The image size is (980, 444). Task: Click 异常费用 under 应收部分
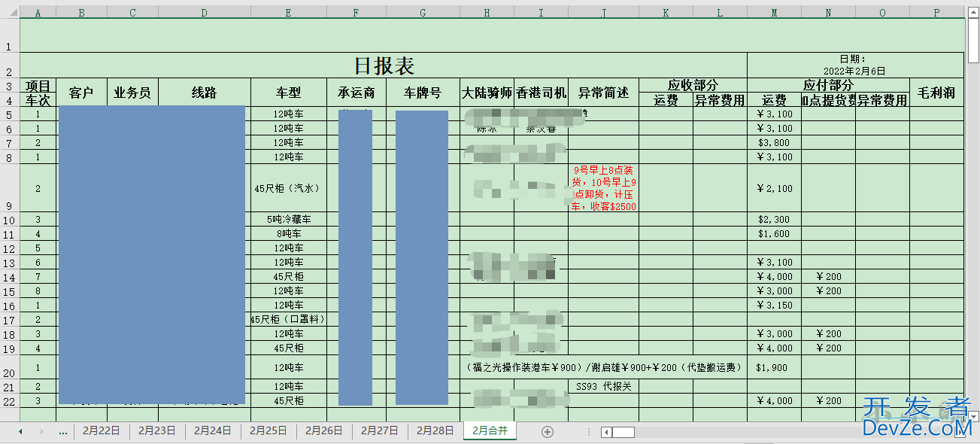[720, 100]
